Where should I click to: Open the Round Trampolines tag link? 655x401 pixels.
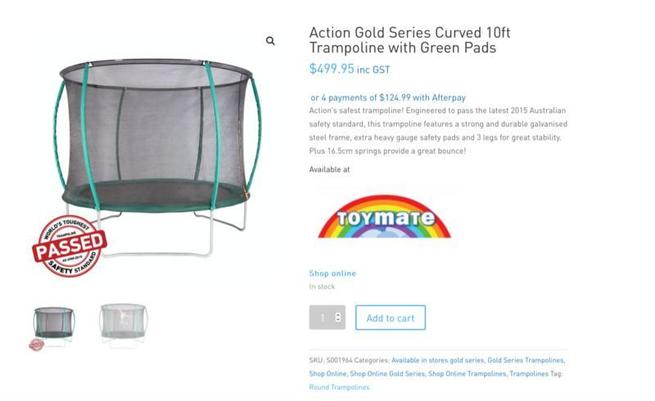(339, 387)
